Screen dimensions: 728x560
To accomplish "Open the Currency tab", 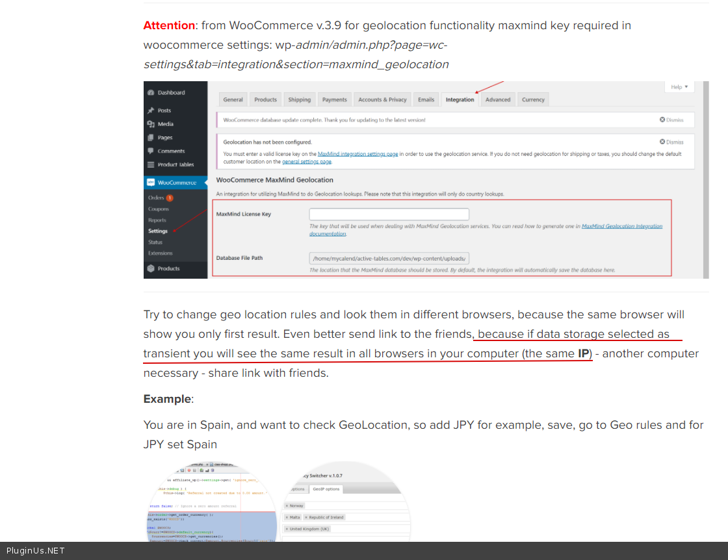I will (x=533, y=99).
